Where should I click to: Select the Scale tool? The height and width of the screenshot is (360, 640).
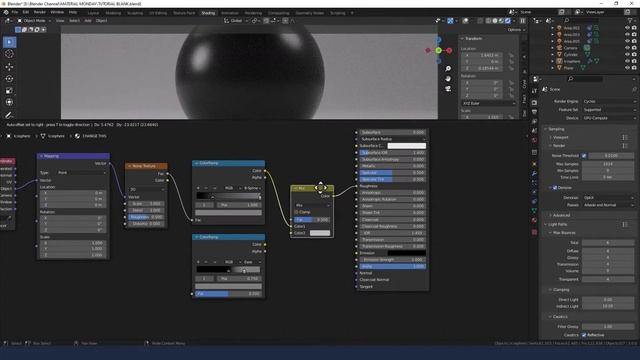pos(9,90)
